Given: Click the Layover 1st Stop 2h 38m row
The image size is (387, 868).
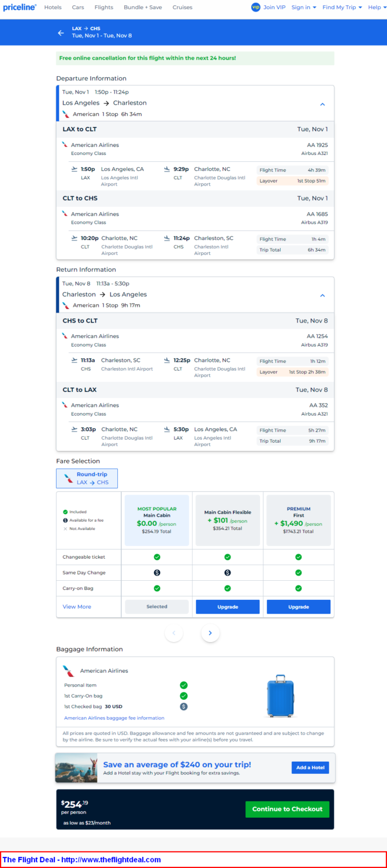Looking at the screenshot, I should coord(293,372).
